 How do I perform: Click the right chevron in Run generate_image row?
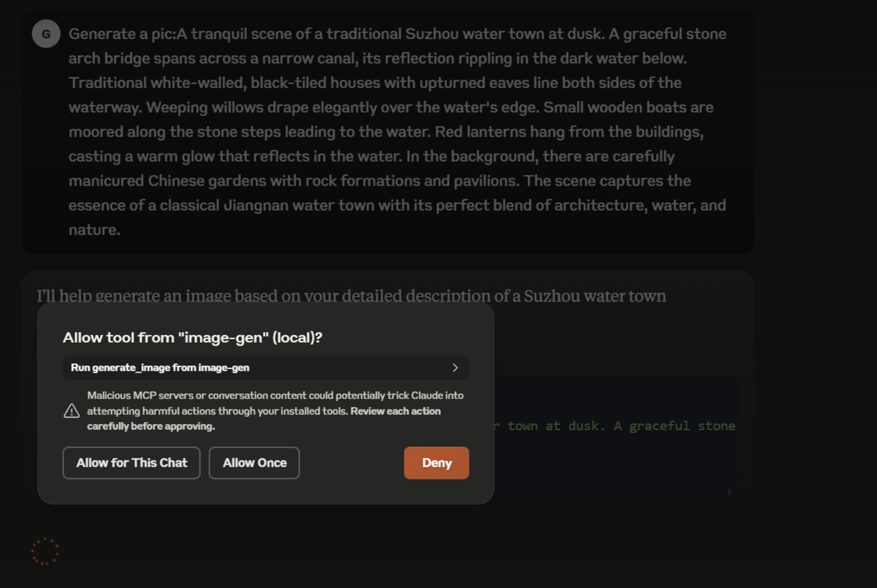coord(455,368)
